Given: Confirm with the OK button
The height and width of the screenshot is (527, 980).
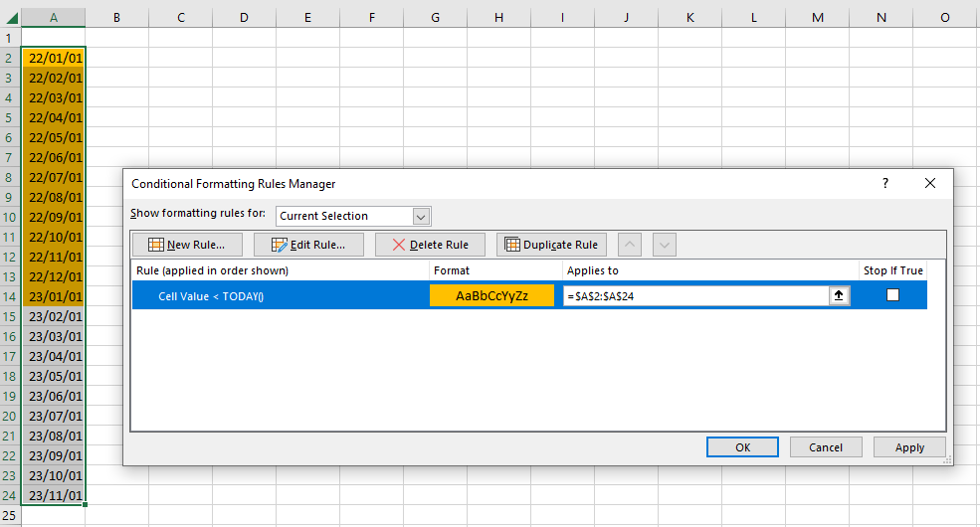Looking at the screenshot, I should click(x=742, y=447).
